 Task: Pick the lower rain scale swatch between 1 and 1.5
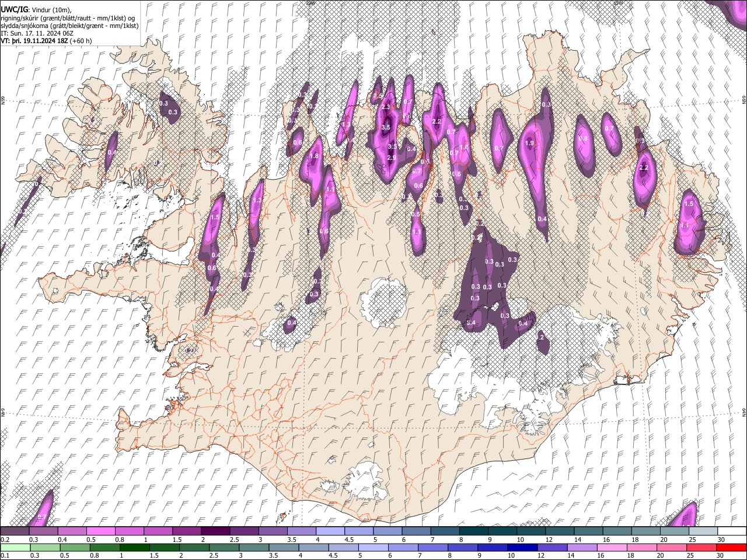[134, 547]
